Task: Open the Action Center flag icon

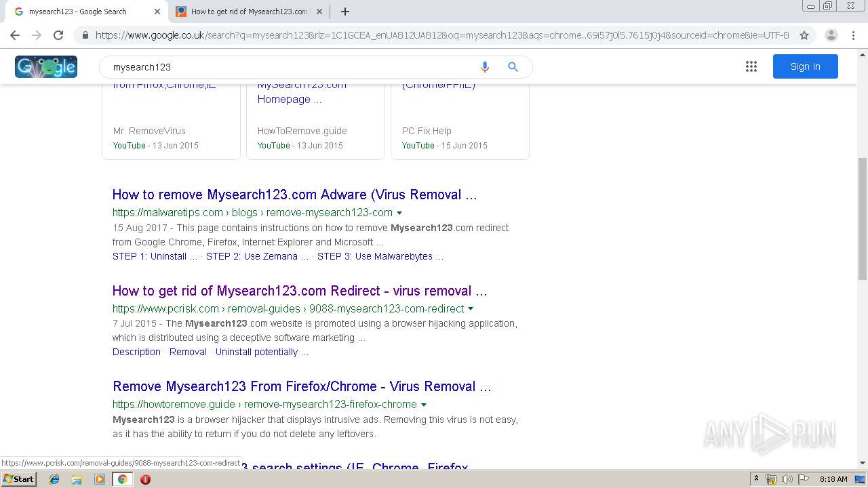Action: [803, 479]
